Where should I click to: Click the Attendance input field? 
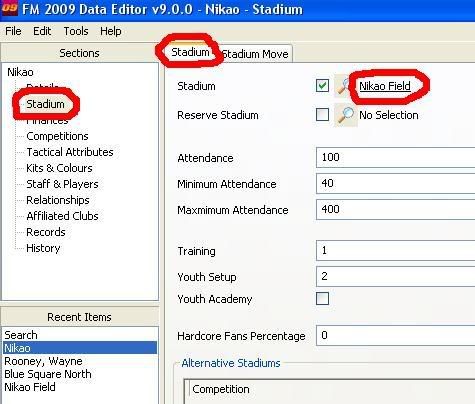395,157
